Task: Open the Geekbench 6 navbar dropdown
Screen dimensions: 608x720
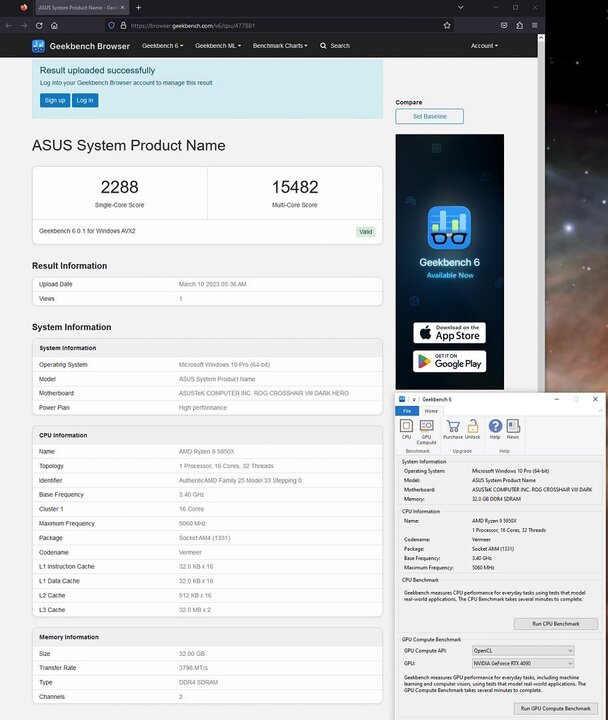Action: pos(162,45)
